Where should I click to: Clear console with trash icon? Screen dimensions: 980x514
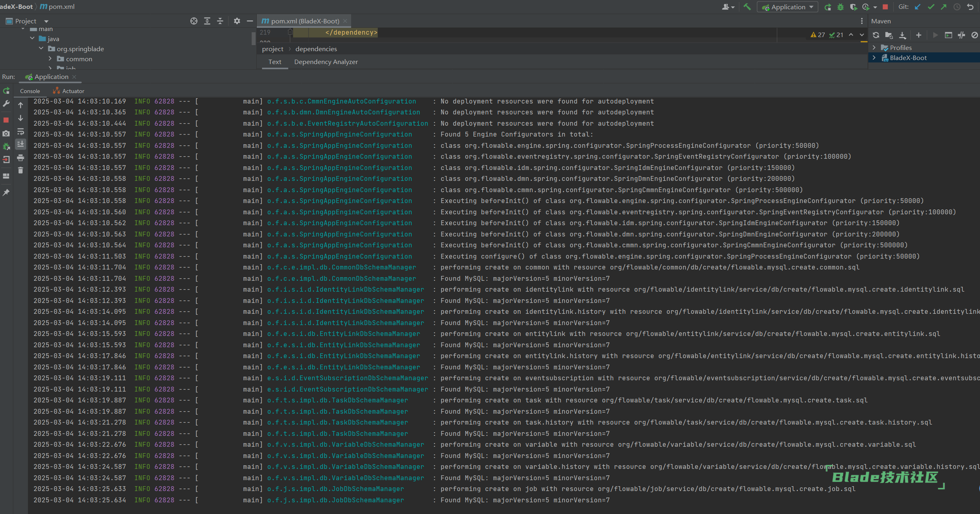tap(21, 170)
